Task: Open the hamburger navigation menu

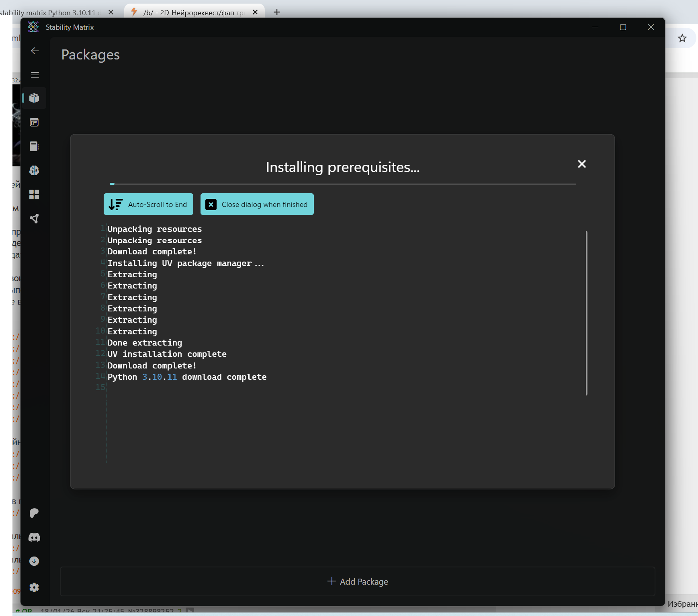Action: click(x=35, y=75)
